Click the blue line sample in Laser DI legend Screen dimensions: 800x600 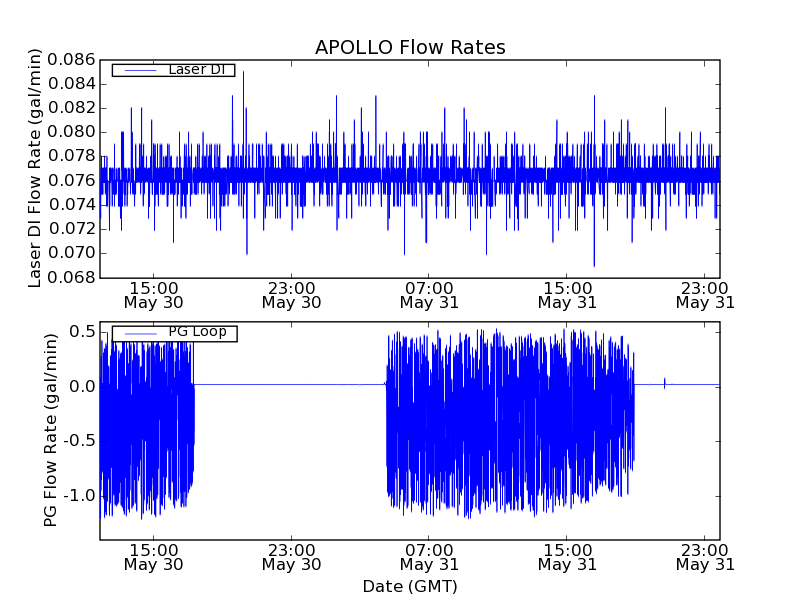pos(139,70)
